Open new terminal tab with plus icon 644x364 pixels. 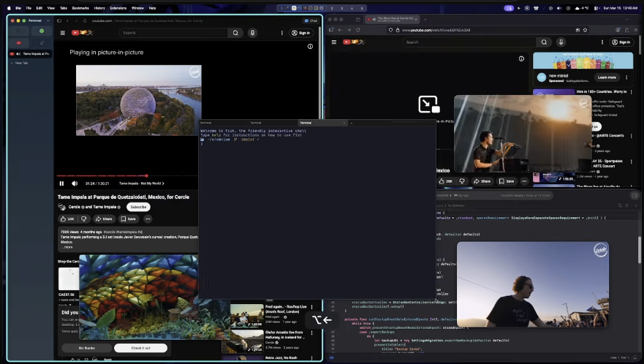pyautogui.click(x=352, y=123)
